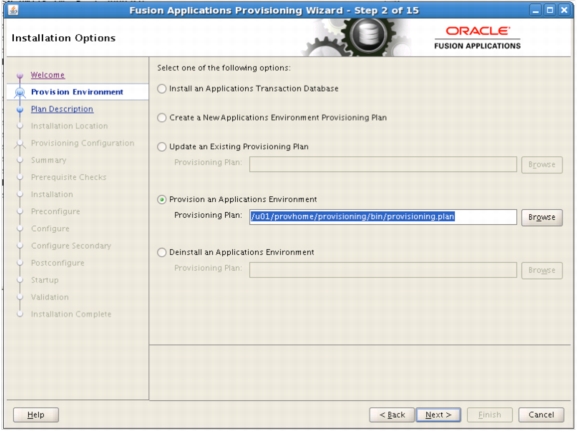578x433 pixels.
Task: Go to Plan Description step link
Action: tap(62, 109)
